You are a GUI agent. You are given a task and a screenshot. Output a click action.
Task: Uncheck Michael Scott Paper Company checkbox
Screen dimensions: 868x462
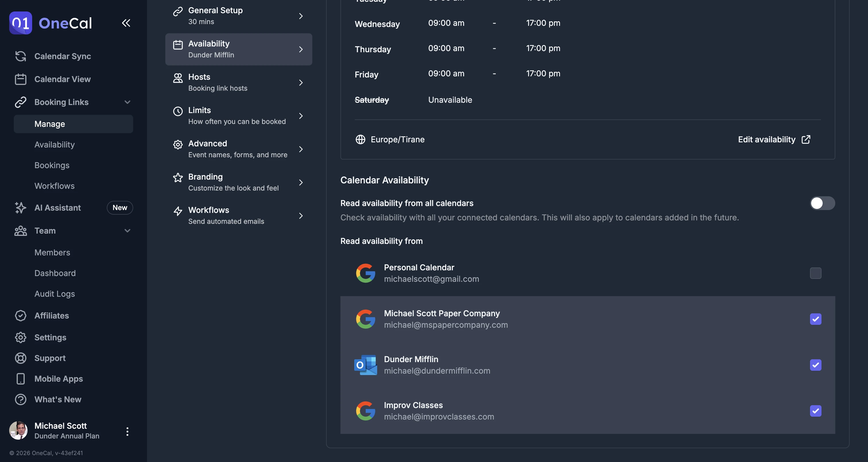click(815, 319)
